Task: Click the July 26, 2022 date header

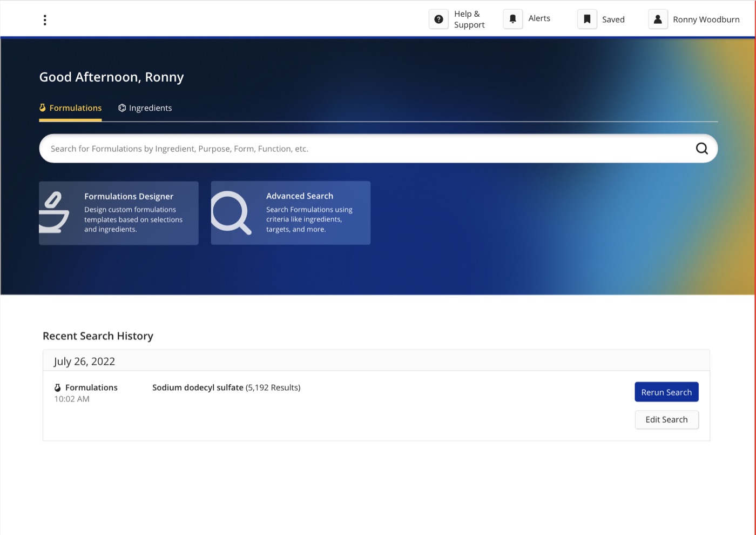Action: [x=84, y=362]
